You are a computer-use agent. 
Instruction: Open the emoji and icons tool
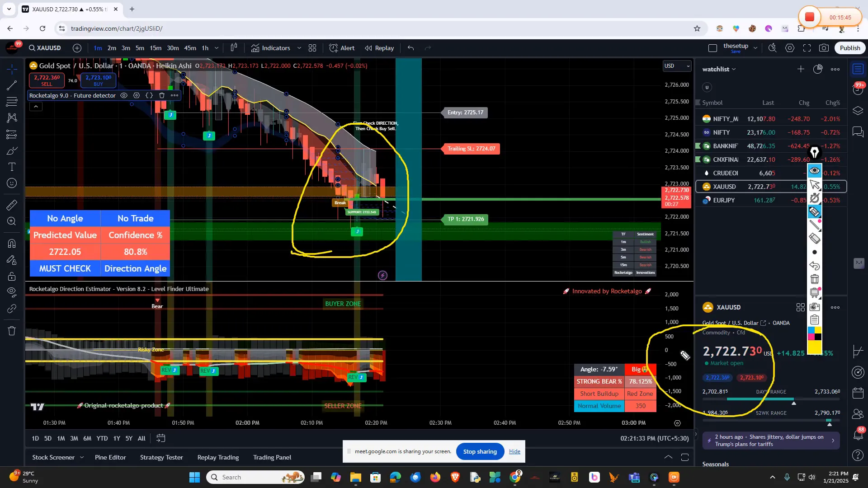pos(12,183)
